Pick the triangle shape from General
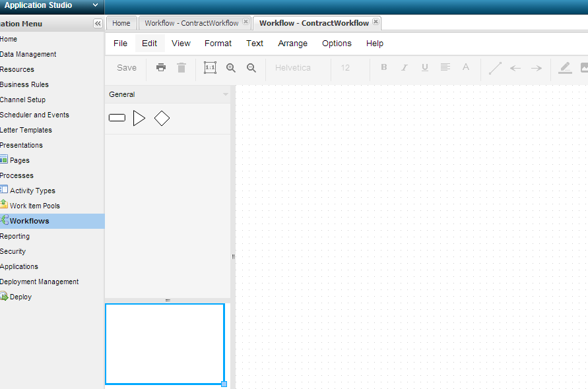This screenshot has height=389, width=588. point(139,118)
